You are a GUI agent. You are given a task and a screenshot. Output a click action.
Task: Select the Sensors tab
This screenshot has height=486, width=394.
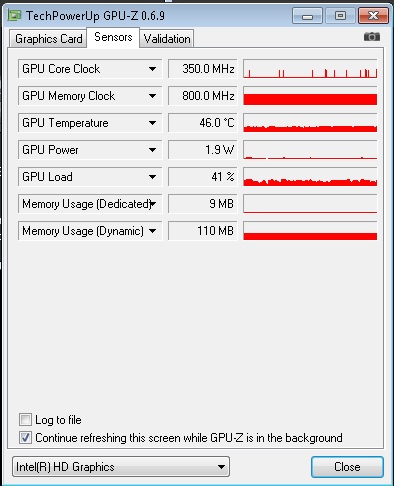point(113,37)
